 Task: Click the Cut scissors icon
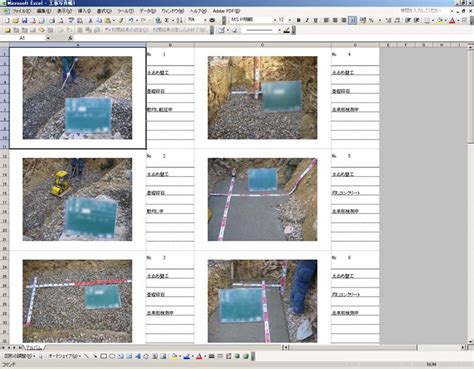(90, 20)
